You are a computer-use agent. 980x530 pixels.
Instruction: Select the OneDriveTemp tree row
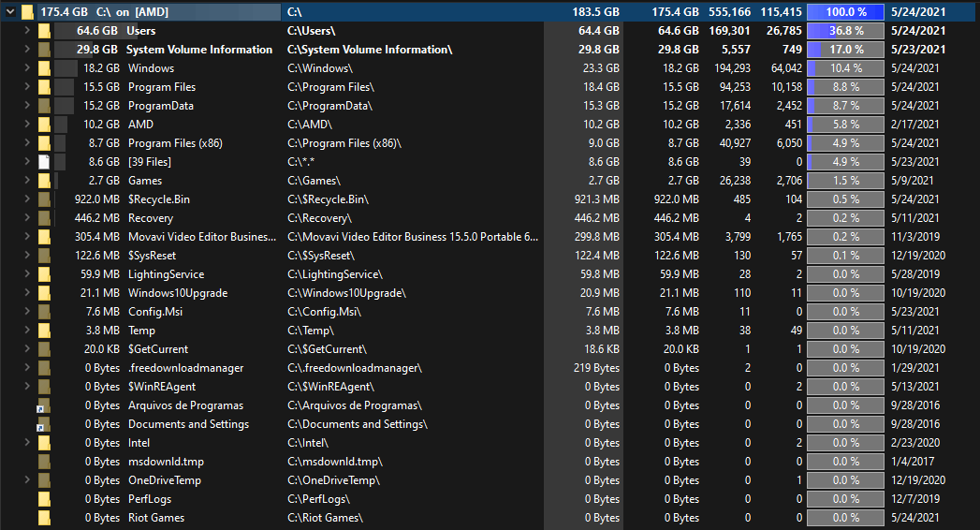(490, 480)
